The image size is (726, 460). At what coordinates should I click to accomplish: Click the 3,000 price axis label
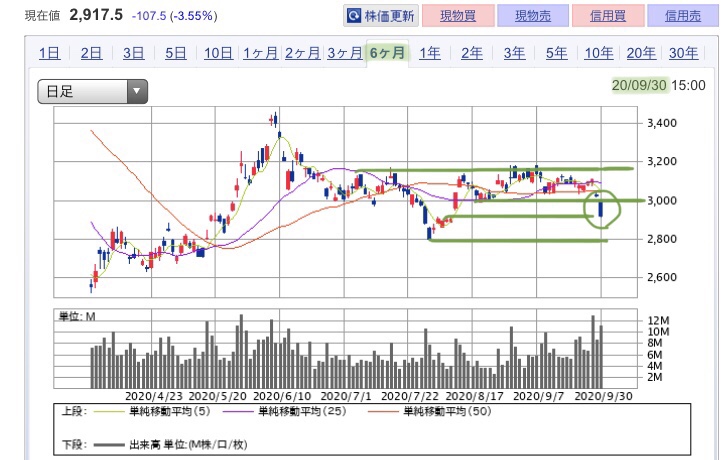pyautogui.click(x=662, y=201)
